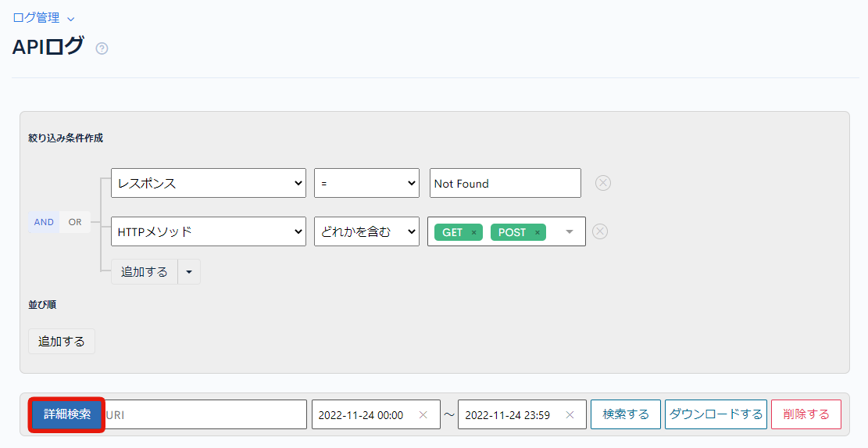868x448 pixels.
Task: Open the caret beside 追加する condition button
Action: [189, 272]
